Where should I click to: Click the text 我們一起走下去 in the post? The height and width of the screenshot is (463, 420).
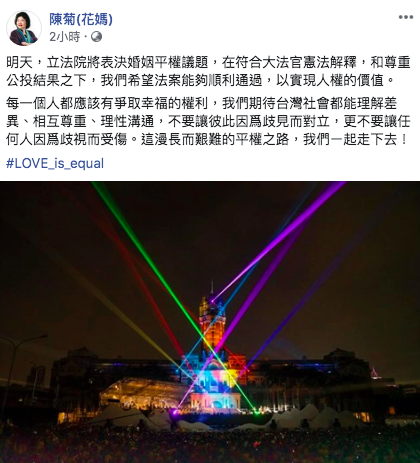[350, 139]
